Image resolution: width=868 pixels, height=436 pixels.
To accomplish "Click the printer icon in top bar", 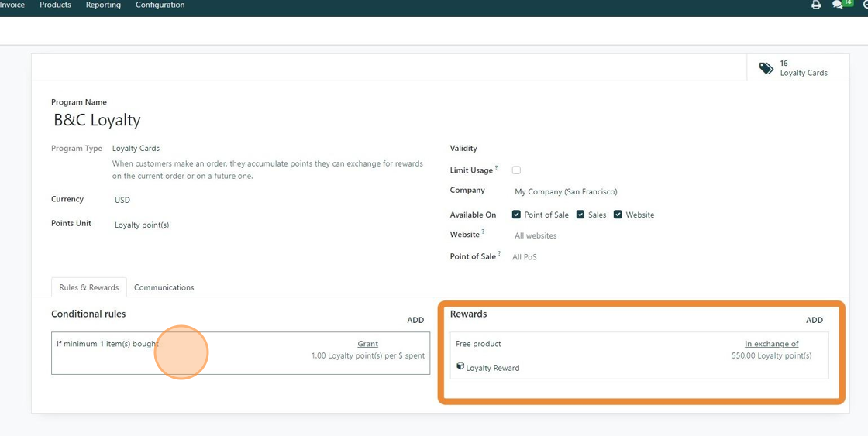I will (816, 5).
